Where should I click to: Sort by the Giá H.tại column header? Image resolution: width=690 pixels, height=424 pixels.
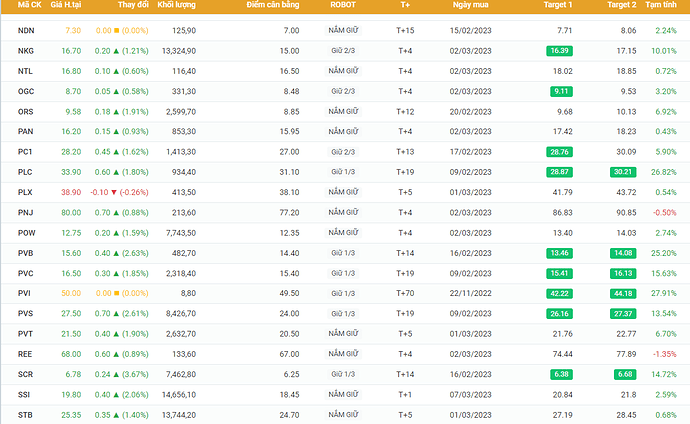tap(66, 5)
